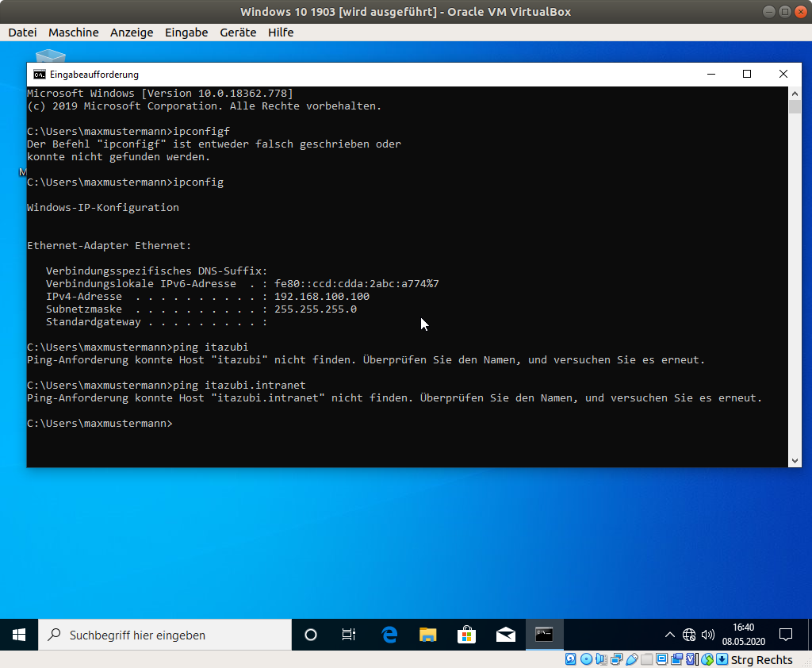Click the 'Verbindungsspezifisches DNS-Suffix:' line

coord(156,271)
